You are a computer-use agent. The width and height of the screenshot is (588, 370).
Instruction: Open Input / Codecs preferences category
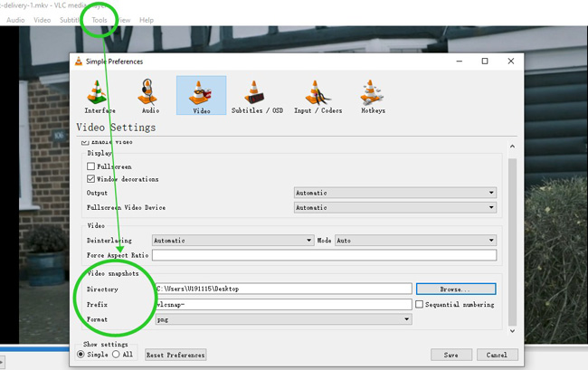(x=318, y=96)
